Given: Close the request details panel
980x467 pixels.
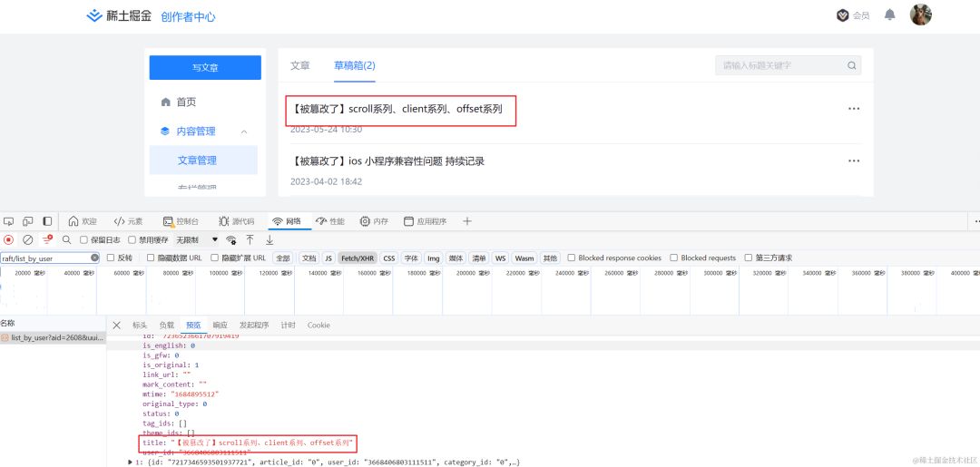Looking at the screenshot, I should click(x=116, y=325).
